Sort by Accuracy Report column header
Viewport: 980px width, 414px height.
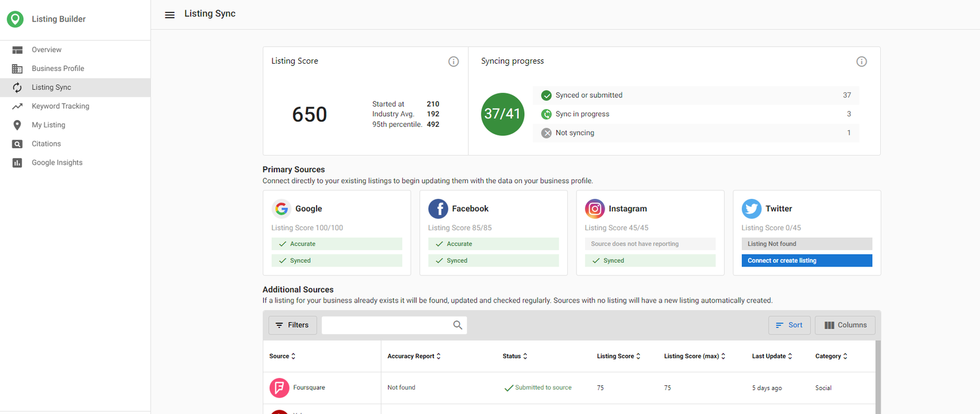[x=413, y=356]
